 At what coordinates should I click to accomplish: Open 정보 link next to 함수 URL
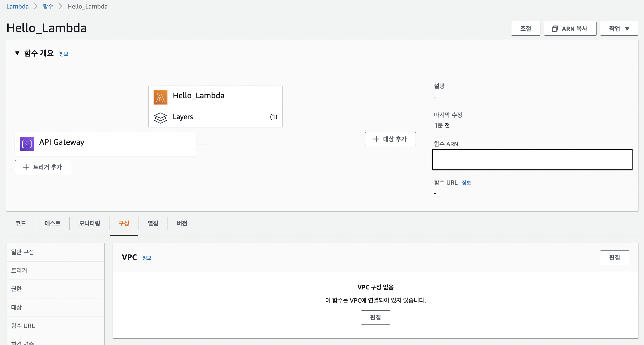466,183
